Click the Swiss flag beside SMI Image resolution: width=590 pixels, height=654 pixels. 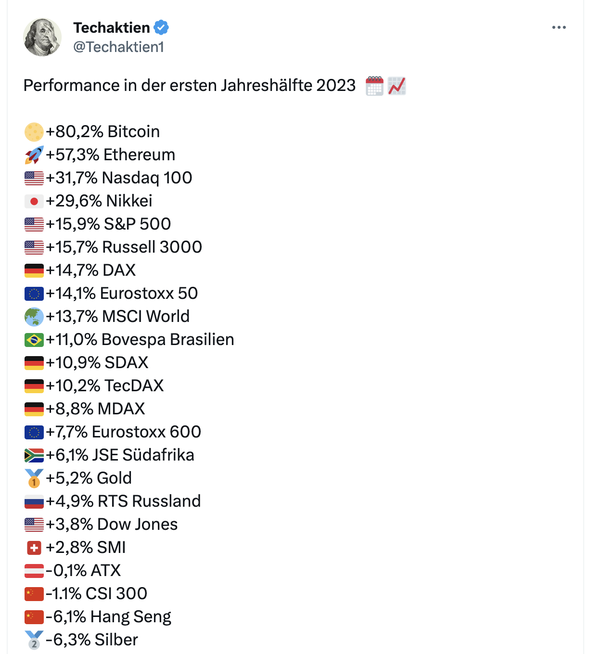pos(34,548)
